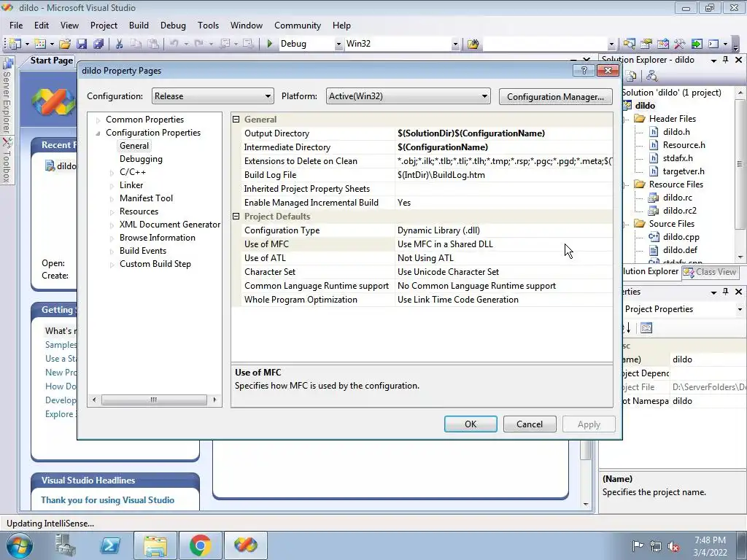The width and height of the screenshot is (747, 560).
Task: Click the Property Pages icon in Properties panel
Action: coord(646,327)
